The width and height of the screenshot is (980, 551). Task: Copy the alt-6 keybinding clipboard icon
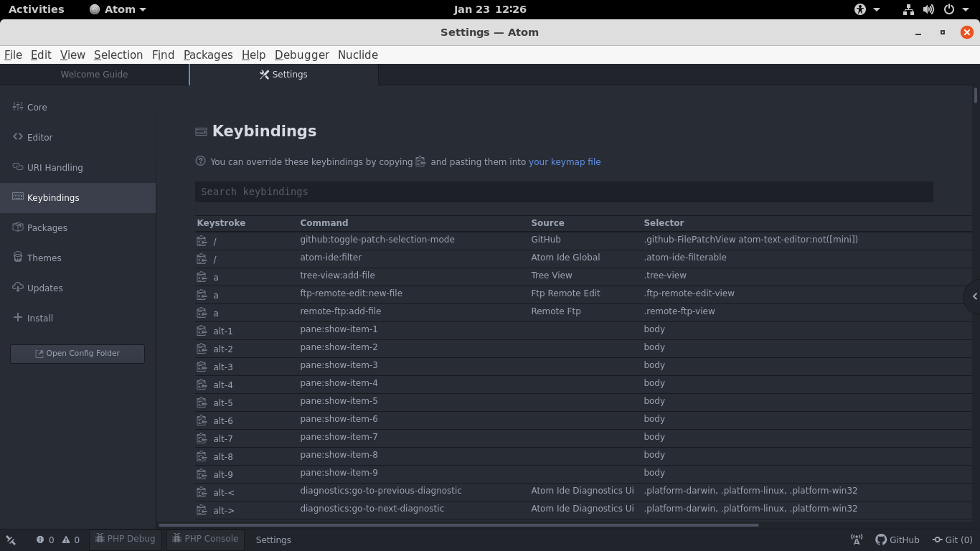(x=202, y=420)
